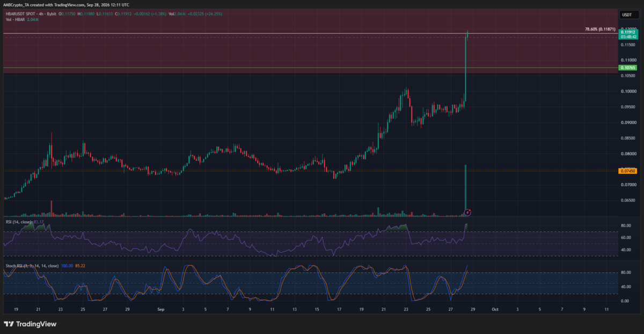Image resolution: width=644 pixels, height=334 pixels.
Task: Click the green 0.10765 price level tag
Action: [x=627, y=68]
